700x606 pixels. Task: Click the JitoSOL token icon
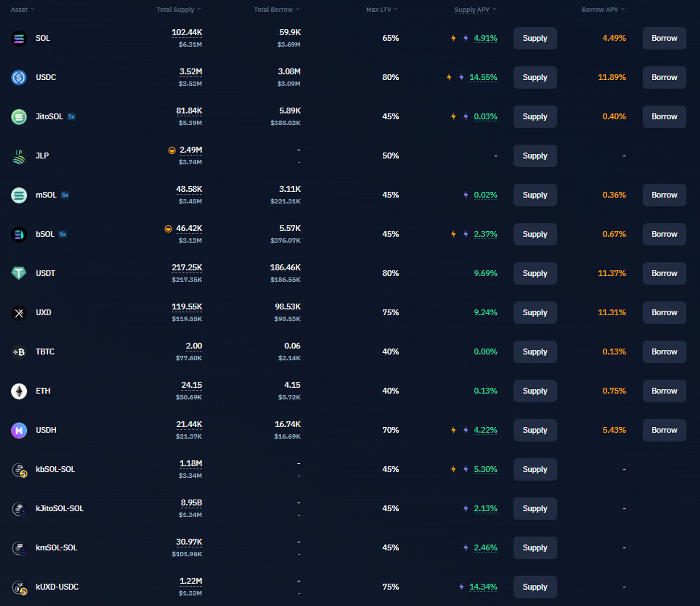19,117
